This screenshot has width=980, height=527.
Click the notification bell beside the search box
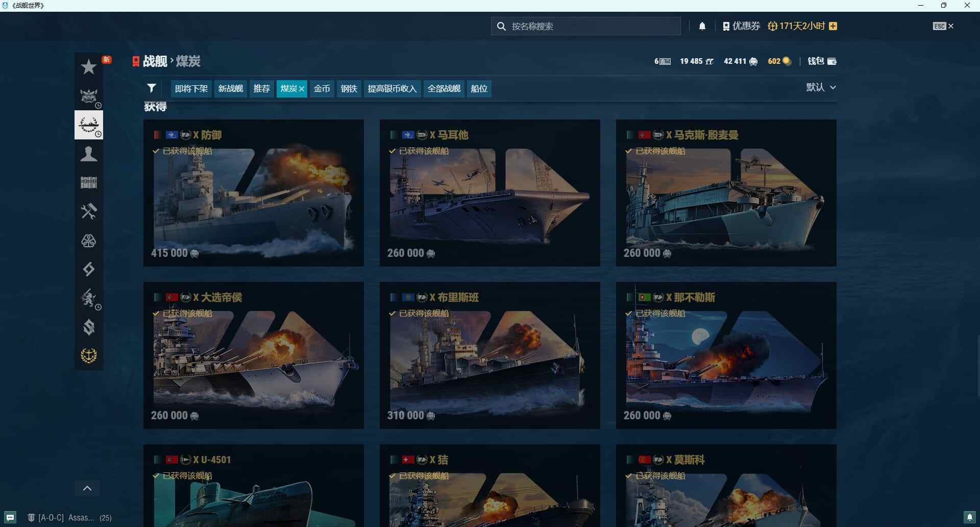pos(702,26)
